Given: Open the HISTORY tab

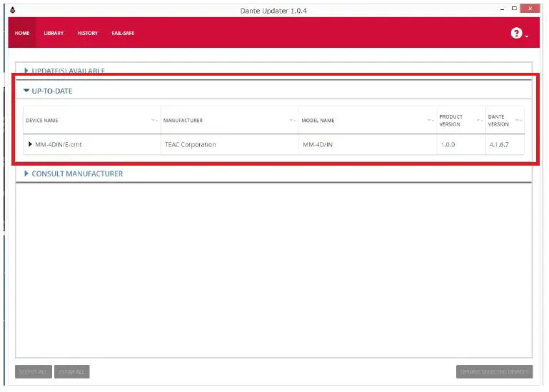Looking at the screenshot, I should tap(88, 33).
